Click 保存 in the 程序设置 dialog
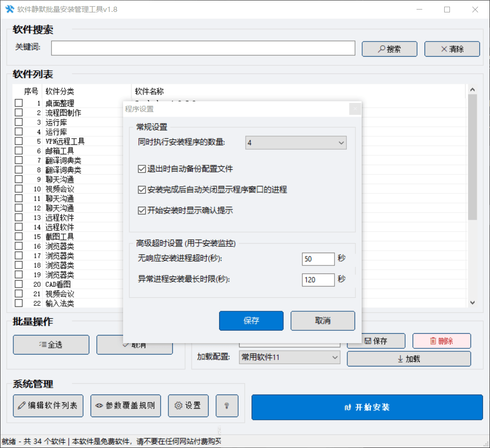Viewport: 490px width, 448px height. 251,321
